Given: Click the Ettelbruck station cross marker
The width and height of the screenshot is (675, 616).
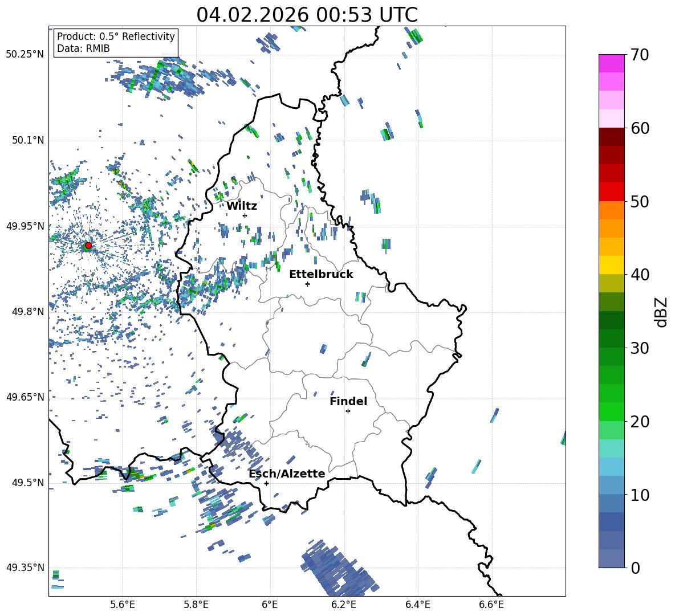Looking at the screenshot, I should (307, 284).
